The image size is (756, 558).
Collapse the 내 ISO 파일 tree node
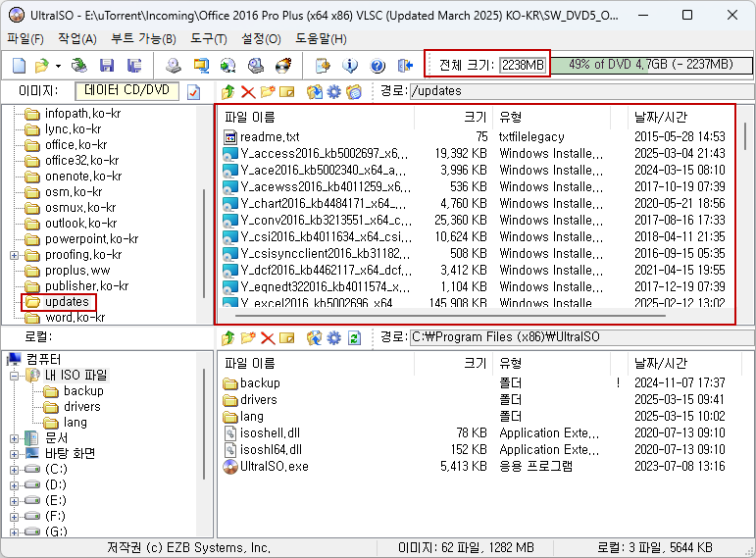[x=14, y=376]
